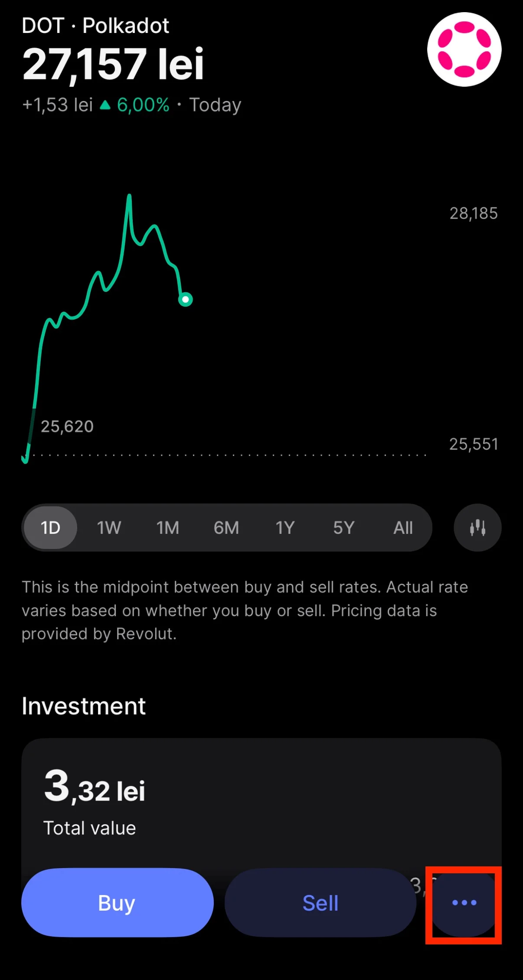
Task: Switch chart to 1M range
Action: click(x=168, y=528)
